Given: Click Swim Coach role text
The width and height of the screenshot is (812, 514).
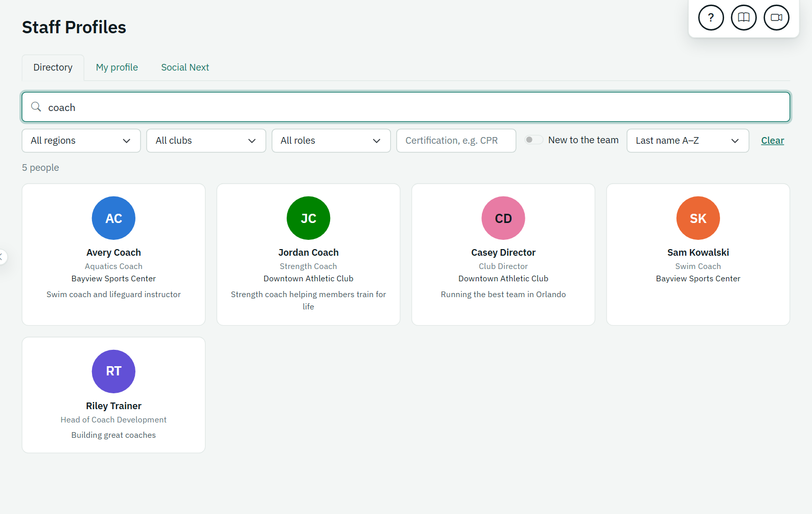Looking at the screenshot, I should click(x=698, y=266).
